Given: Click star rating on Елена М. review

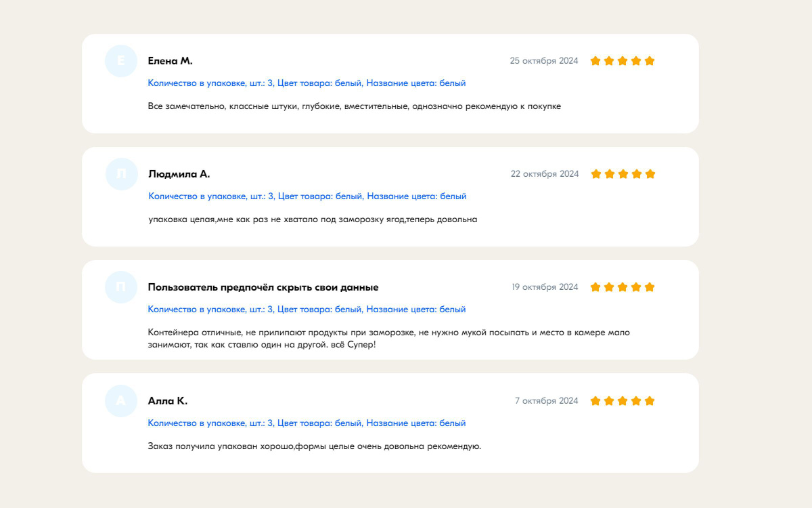Looking at the screenshot, I should [623, 61].
